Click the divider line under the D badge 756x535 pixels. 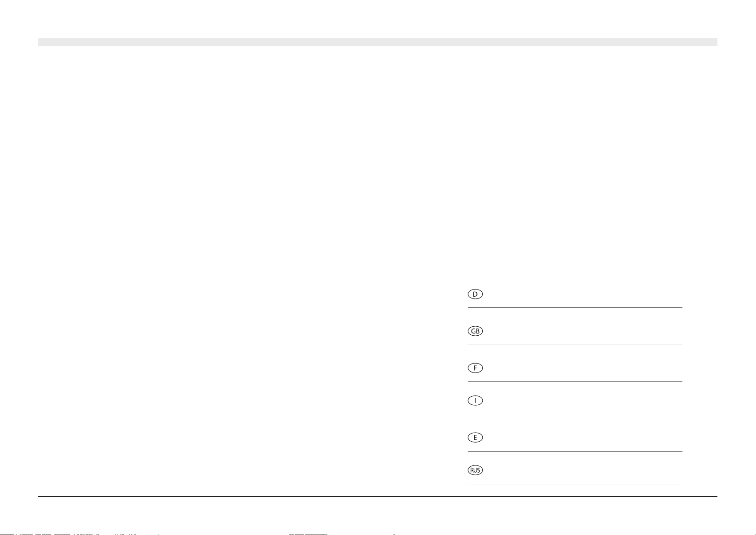tap(575, 307)
